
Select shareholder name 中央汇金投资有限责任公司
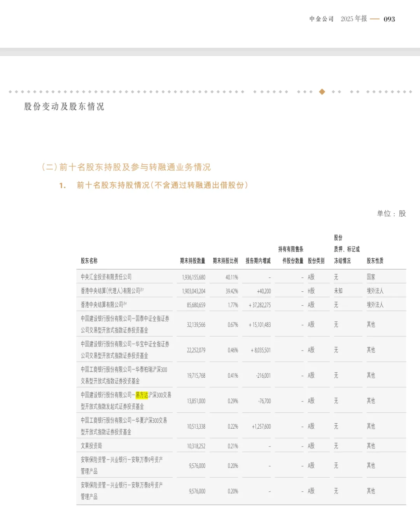click(x=106, y=277)
